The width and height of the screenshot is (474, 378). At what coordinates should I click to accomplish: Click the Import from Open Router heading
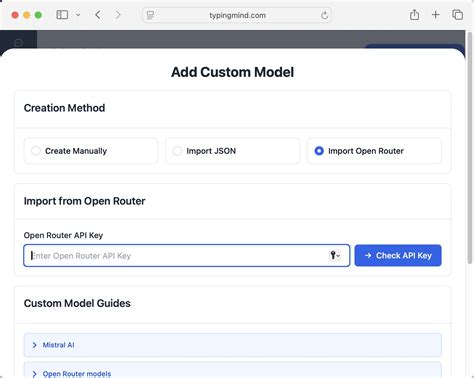point(84,201)
